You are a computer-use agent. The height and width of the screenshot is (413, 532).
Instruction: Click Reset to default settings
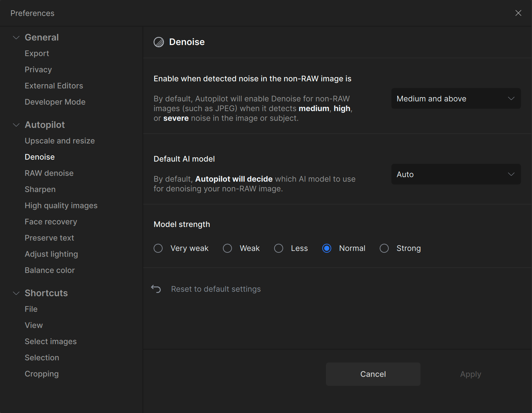coord(216,289)
